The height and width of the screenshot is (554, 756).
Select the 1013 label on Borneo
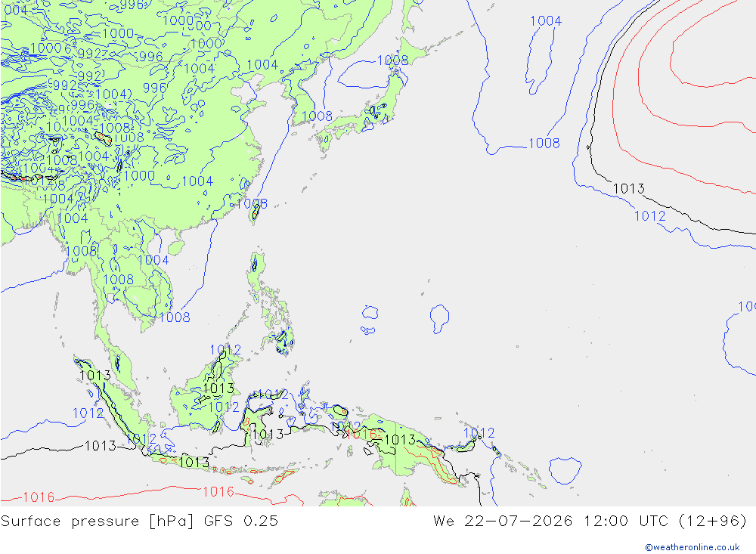click(218, 388)
